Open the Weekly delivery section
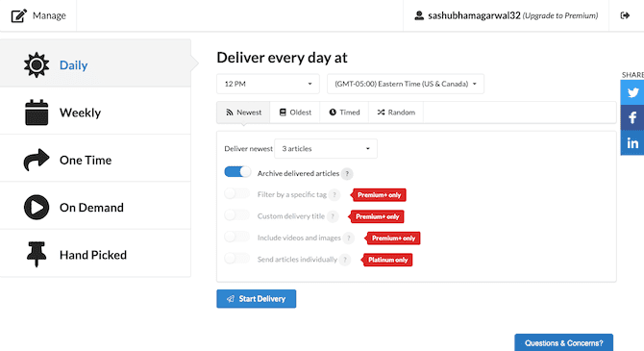The image size is (644, 351). point(95,111)
